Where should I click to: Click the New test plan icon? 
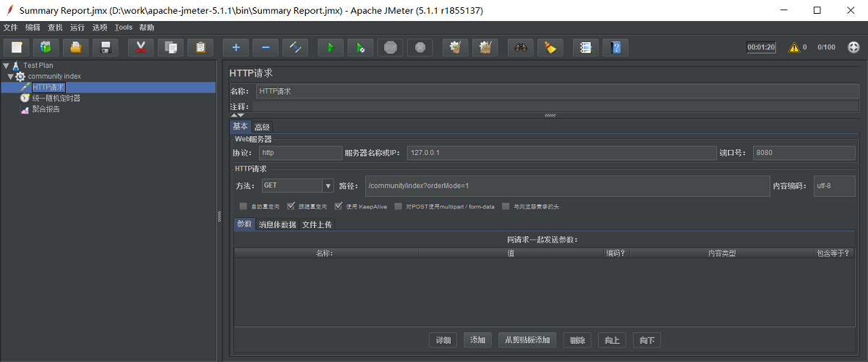point(17,47)
